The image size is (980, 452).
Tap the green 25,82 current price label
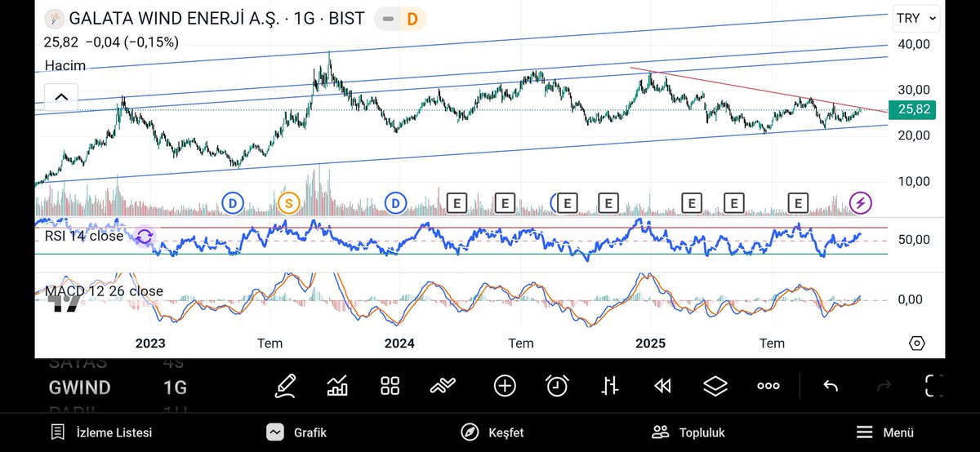(915, 109)
